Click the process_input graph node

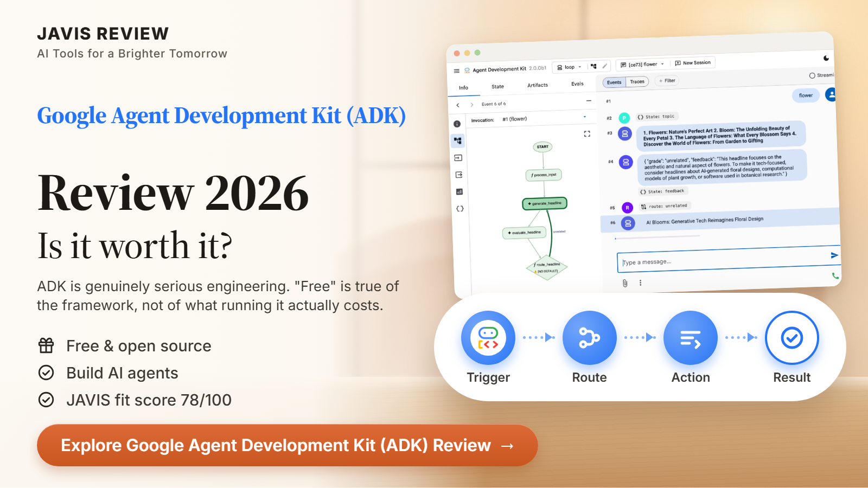[544, 175]
